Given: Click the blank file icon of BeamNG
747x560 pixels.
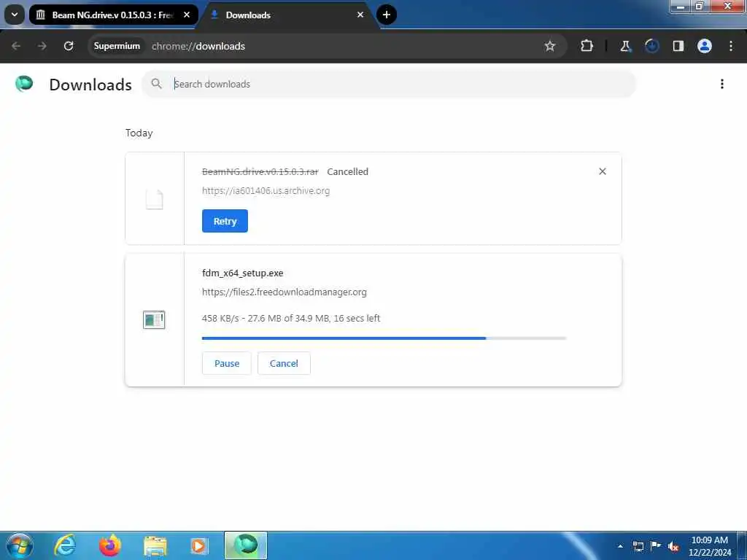Looking at the screenshot, I should pos(155,199).
